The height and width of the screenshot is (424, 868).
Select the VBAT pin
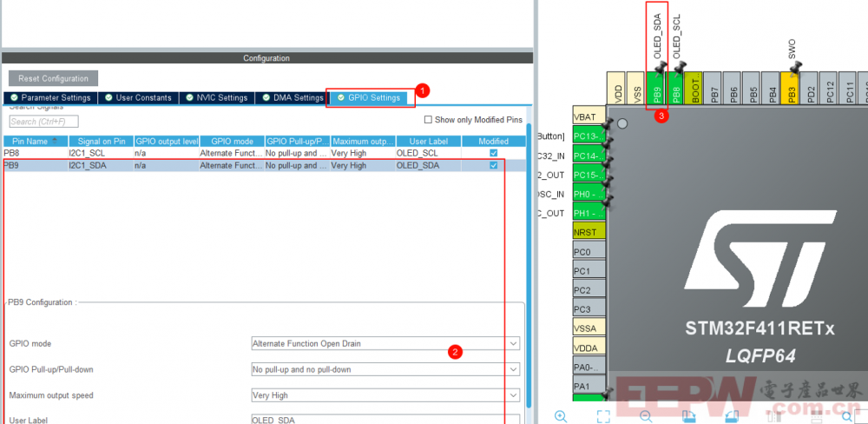coord(589,116)
